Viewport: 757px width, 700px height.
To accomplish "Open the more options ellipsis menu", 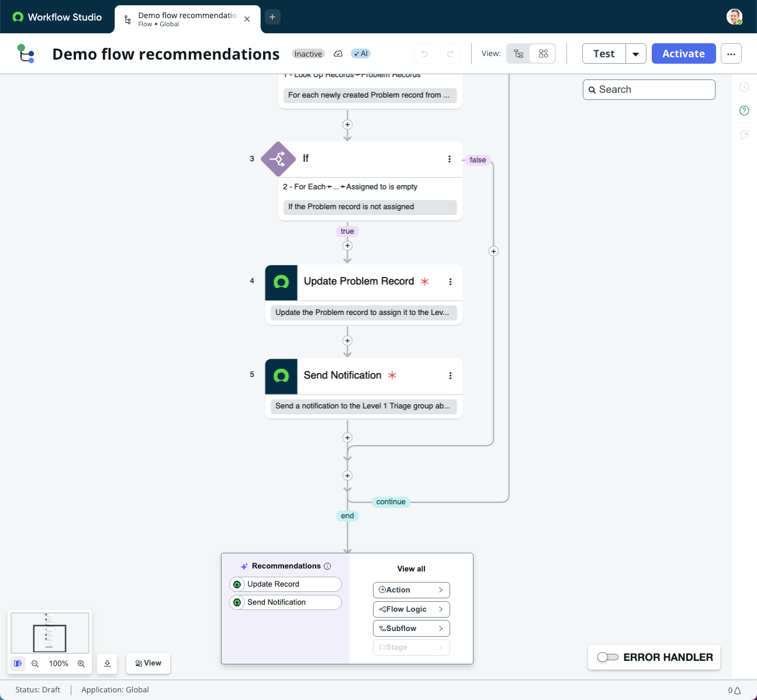I will point(731,54).
